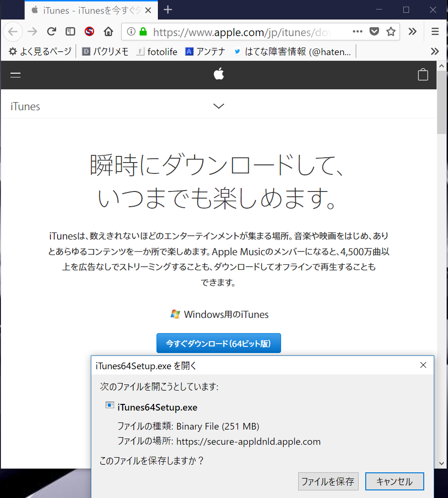Image resolution: width=448 pixels, height=498 pixels.
Task: Close the iTunes64Setup.exe dialog
Action: (423, 365)
